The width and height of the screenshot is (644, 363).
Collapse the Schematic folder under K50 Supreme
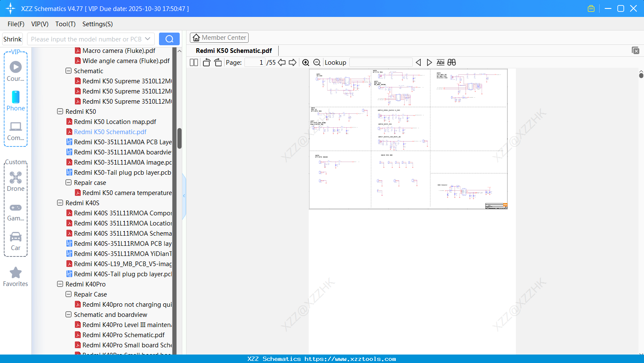pos(69,71)
